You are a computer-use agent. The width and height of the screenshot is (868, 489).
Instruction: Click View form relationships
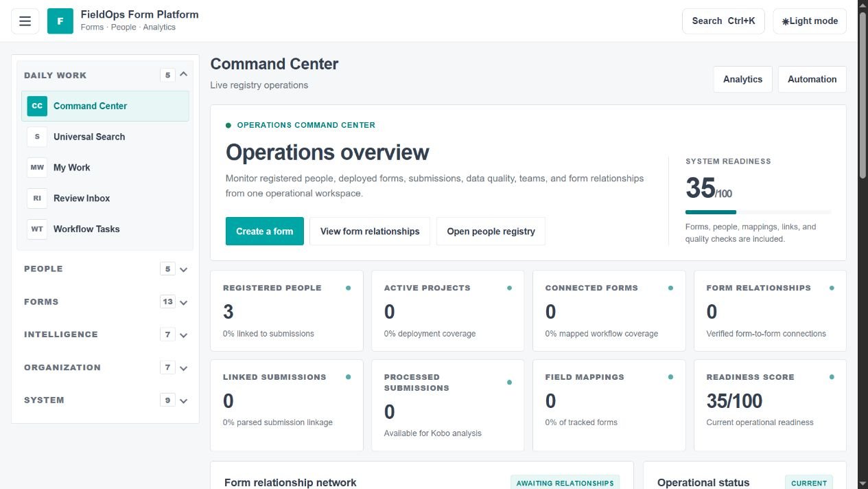(370, 231)
